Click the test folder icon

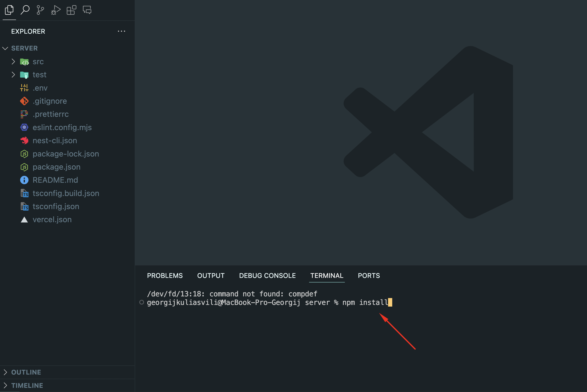24,75
